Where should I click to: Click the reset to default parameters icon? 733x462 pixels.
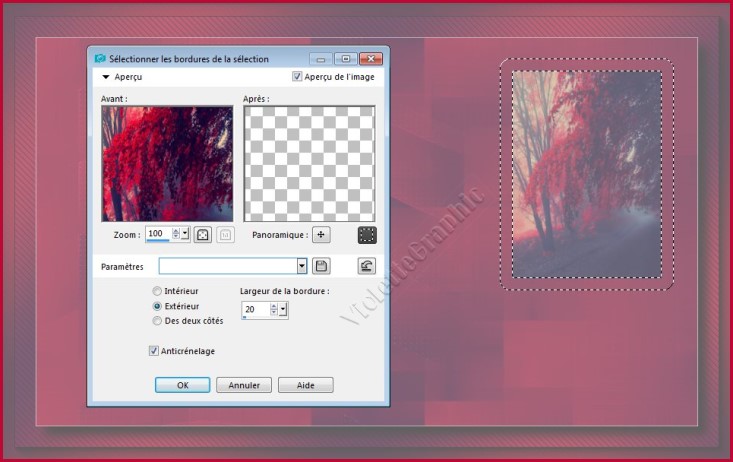(367, 266)
